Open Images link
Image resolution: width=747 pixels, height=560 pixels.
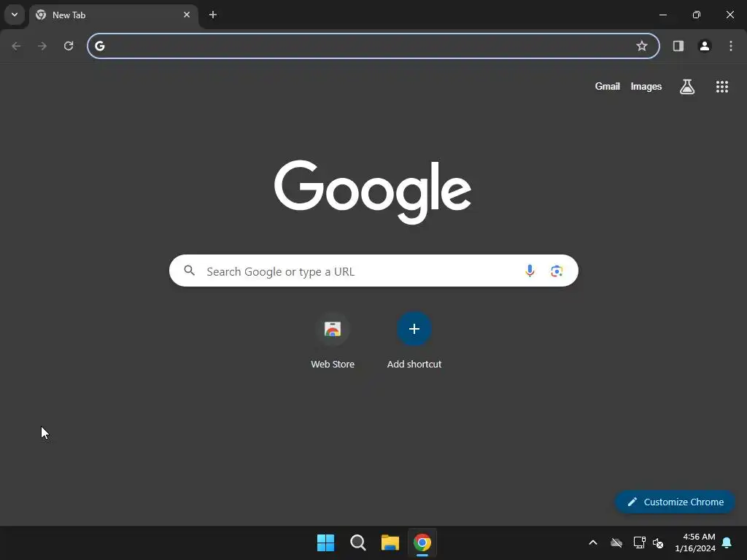point(646,86)
